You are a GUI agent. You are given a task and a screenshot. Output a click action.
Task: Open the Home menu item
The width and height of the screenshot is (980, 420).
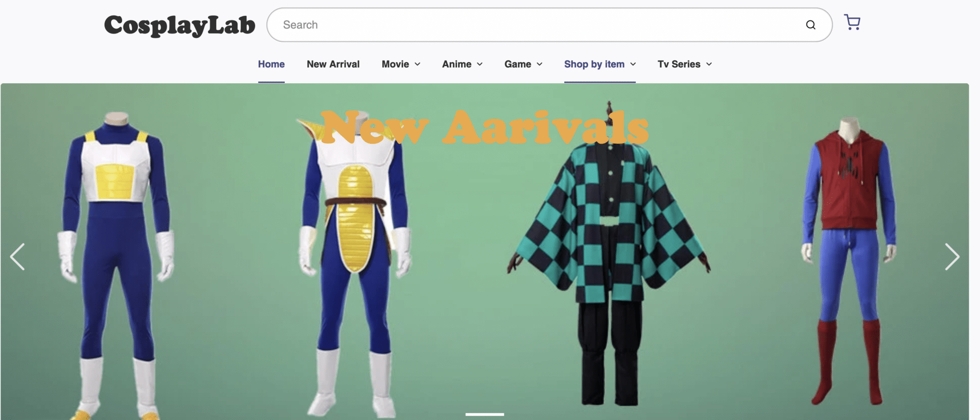tap(271, 64)
